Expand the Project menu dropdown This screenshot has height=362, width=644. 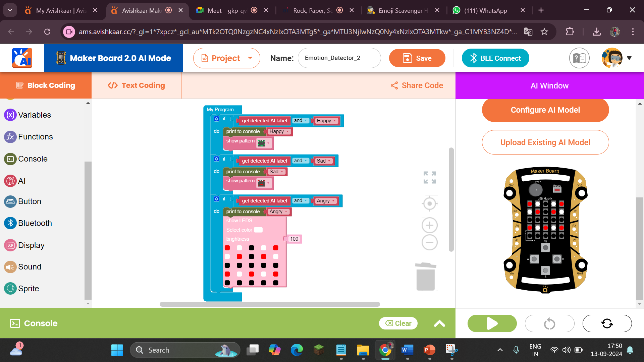[x=250, y=58]
